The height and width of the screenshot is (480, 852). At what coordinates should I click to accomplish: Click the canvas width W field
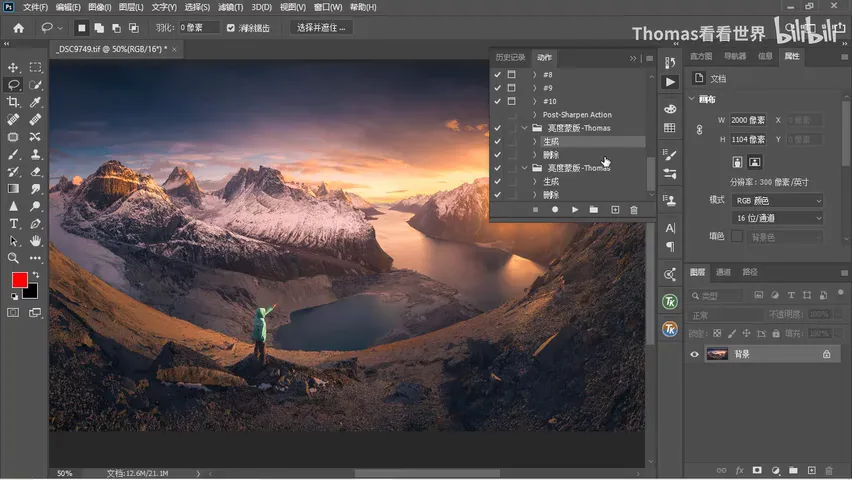pos(748,120)
